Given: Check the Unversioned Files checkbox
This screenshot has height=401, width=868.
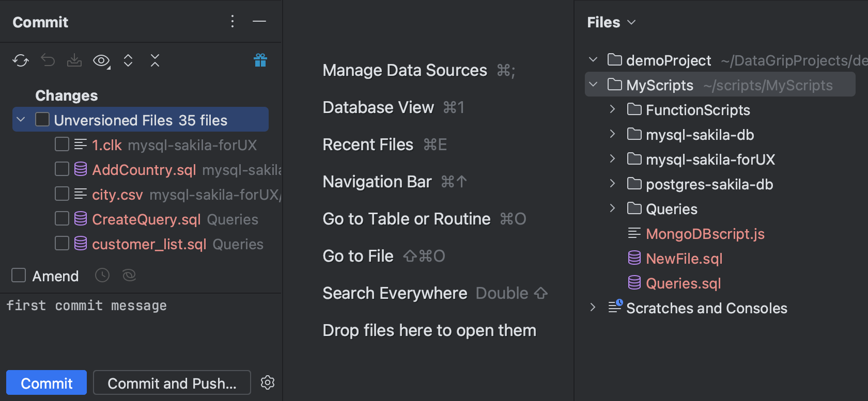Looking at the screenshot, I should (x=42, y=120).
